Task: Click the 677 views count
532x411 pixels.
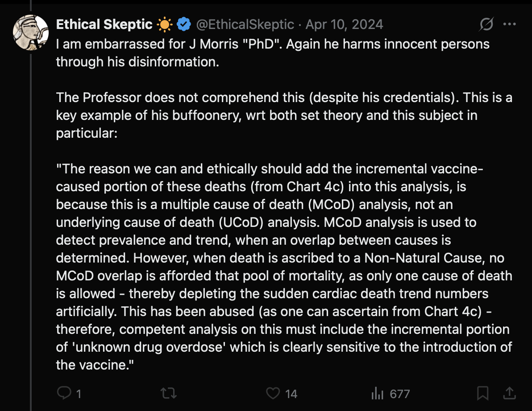Action: pos(399,394)
